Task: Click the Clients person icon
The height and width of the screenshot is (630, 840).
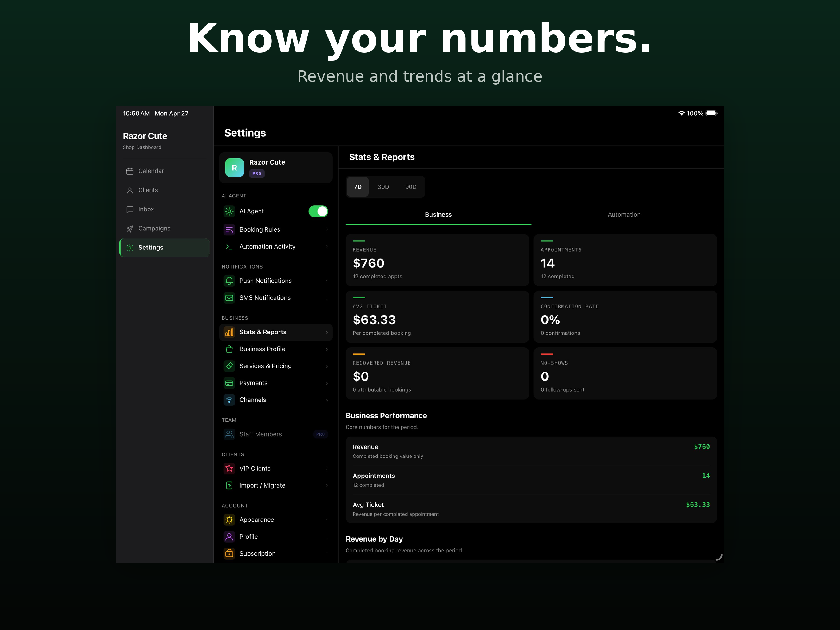Action: (x=130, y=190)
